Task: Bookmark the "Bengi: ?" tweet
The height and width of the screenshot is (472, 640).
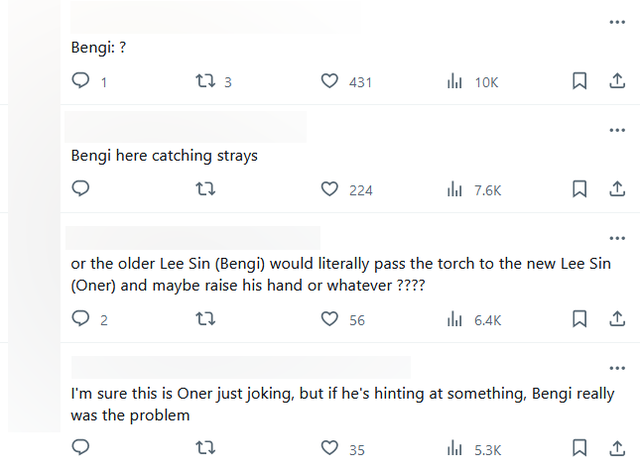Action: [x=579, y=81]
